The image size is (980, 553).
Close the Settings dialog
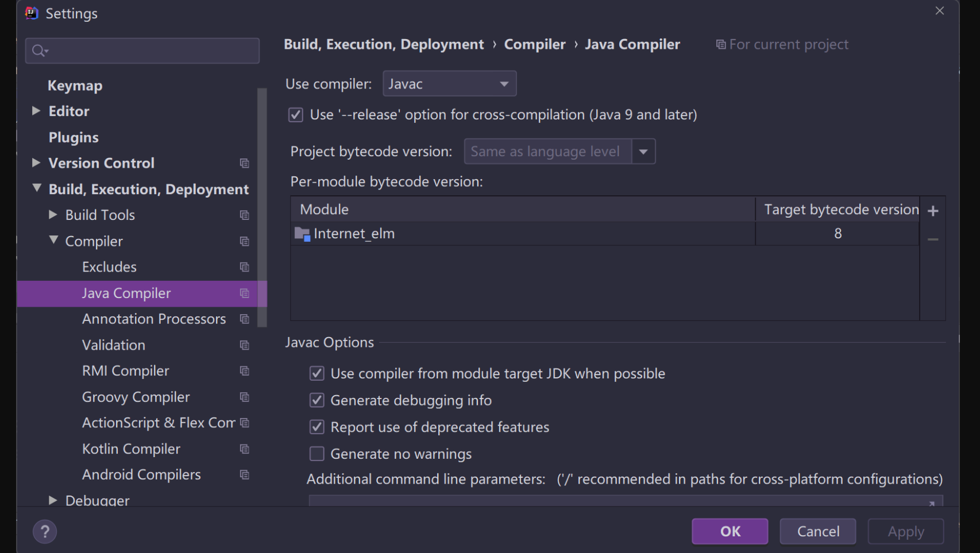pyautogui.click(x=940, y=11)
